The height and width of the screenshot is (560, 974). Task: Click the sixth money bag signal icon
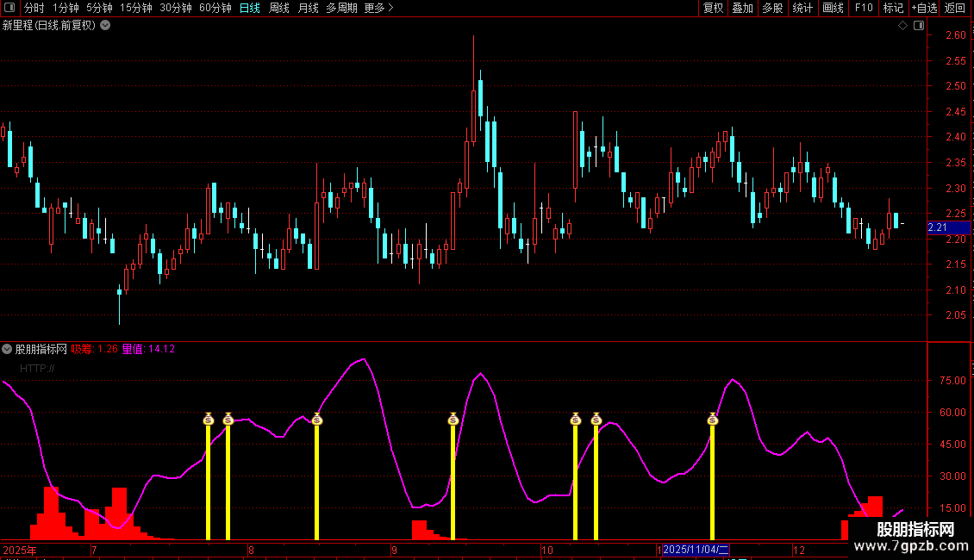pos(596,419)
